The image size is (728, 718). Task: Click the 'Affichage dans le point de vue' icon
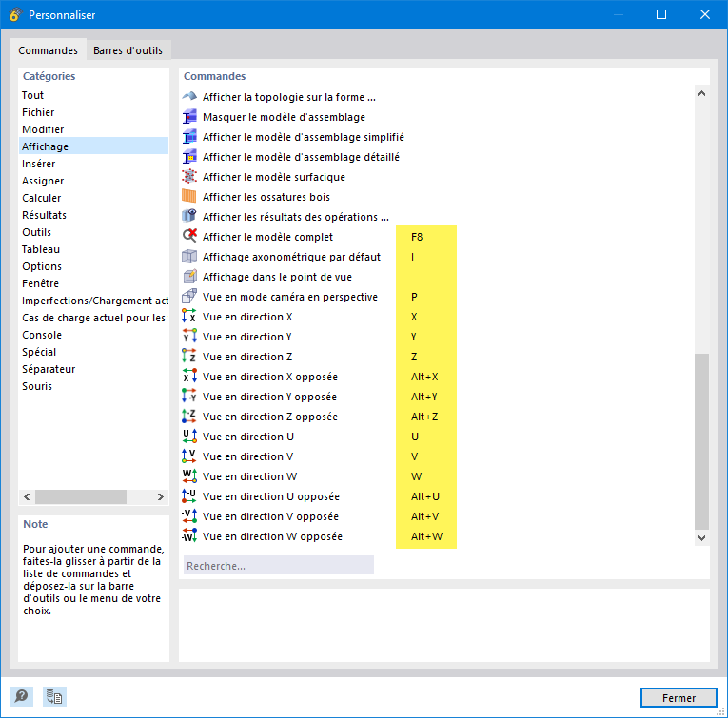point(189,277)
